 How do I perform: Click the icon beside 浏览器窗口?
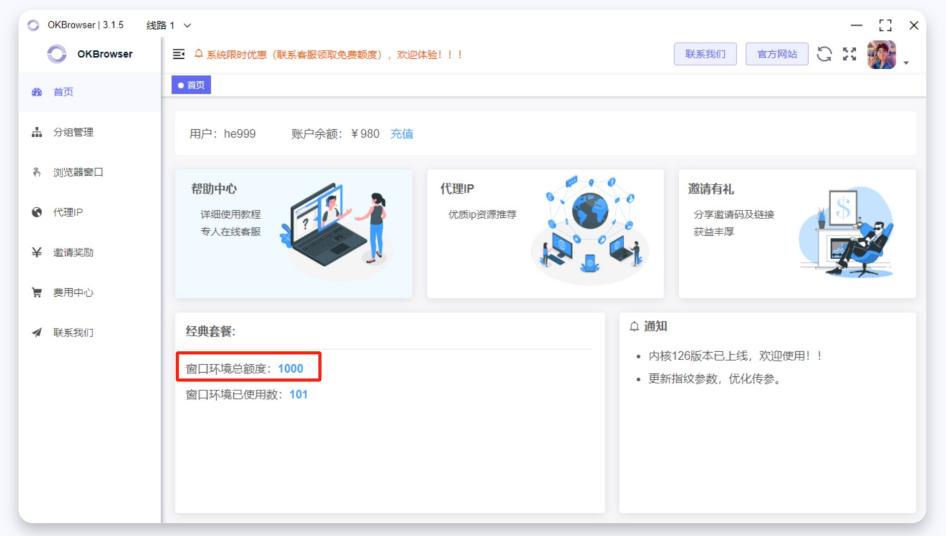(37, 172)
